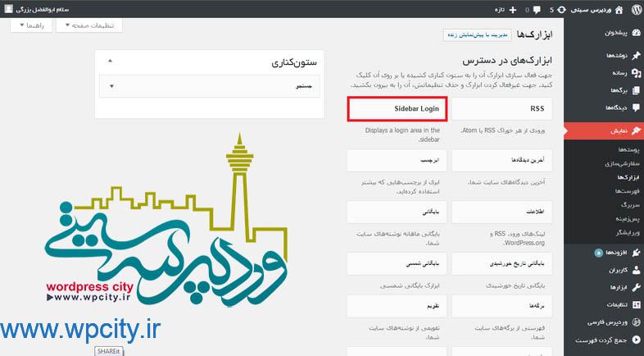
Task: Click the WordPress logo in admin bar
Action: click(x=636, y=10)
